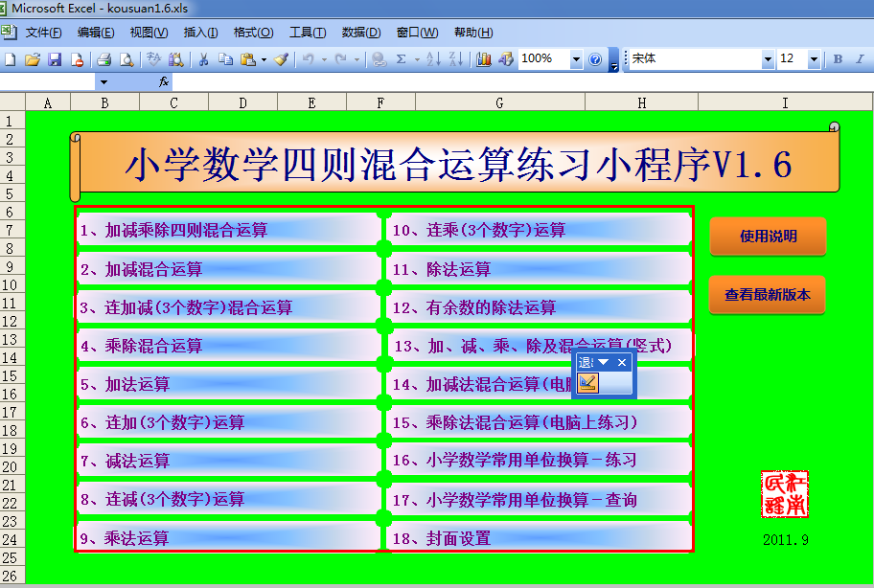Click the Cut scissors icon
The height and width of the screenshot is (588, 874).
click(202, 59)
